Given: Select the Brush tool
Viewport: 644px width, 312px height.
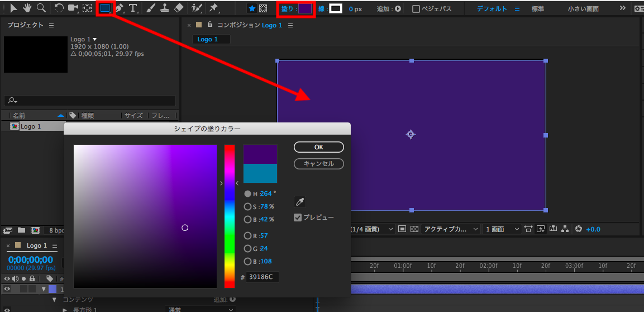Looking at the screenshot, I should [151, 8].
